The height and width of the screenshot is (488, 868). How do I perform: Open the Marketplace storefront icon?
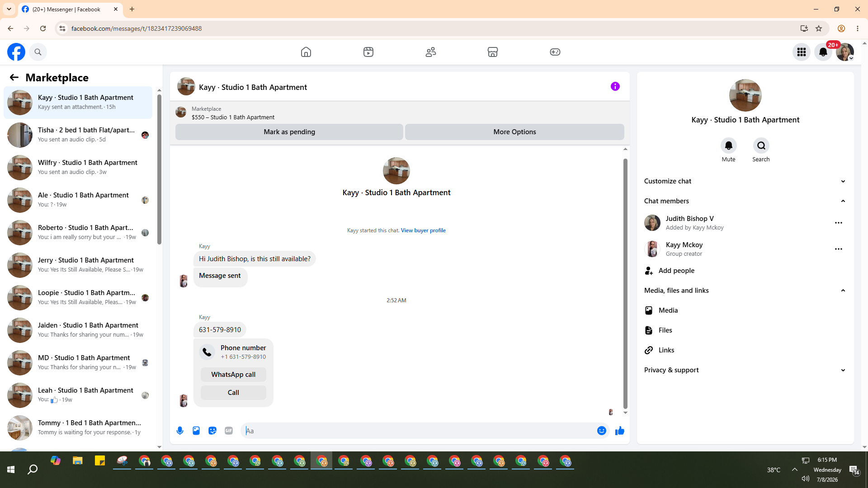pyautogui.click(x=493, y=52)
